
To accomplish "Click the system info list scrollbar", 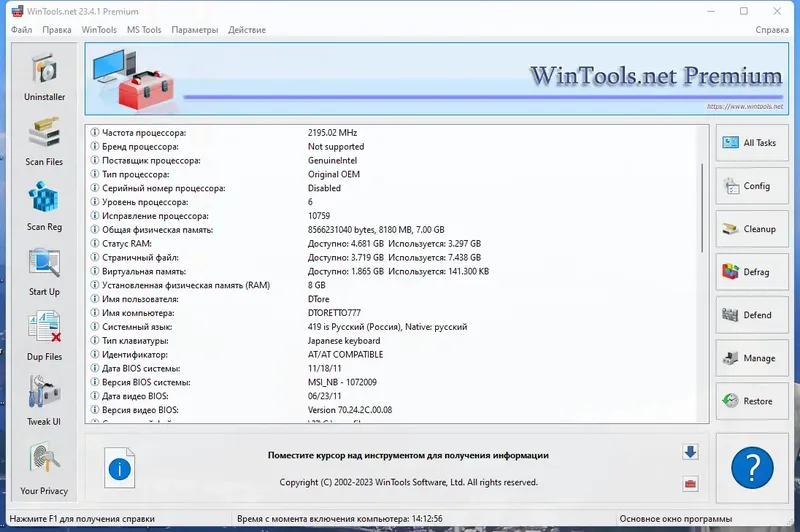I will pos(703,208).
